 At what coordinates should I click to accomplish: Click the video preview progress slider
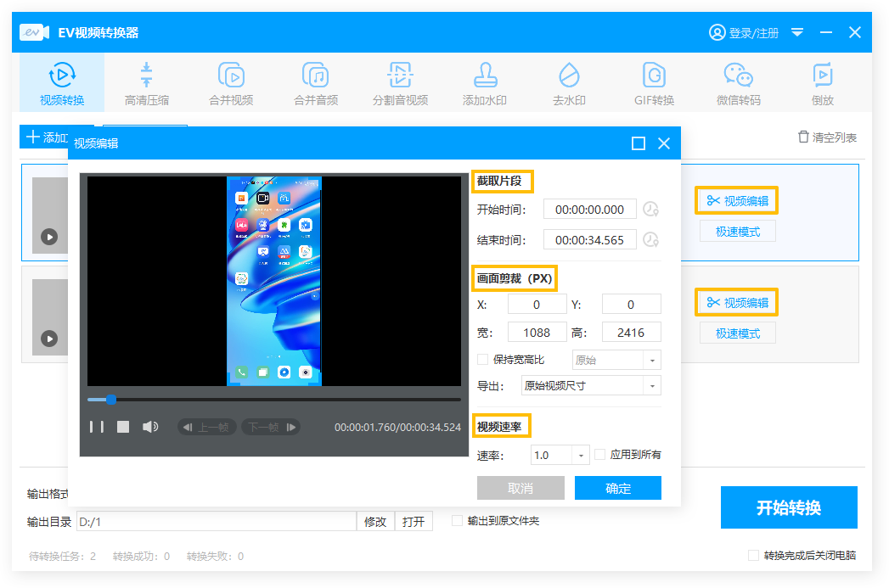coord(273,399)
